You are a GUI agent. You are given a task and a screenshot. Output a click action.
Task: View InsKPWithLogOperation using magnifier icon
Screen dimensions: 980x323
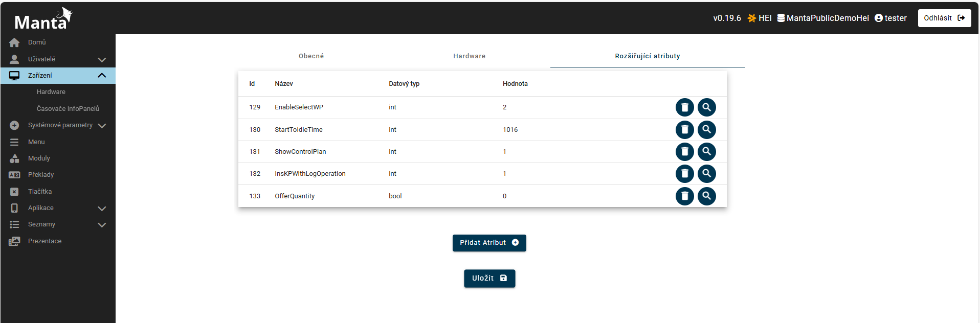[x=706, y=174]
